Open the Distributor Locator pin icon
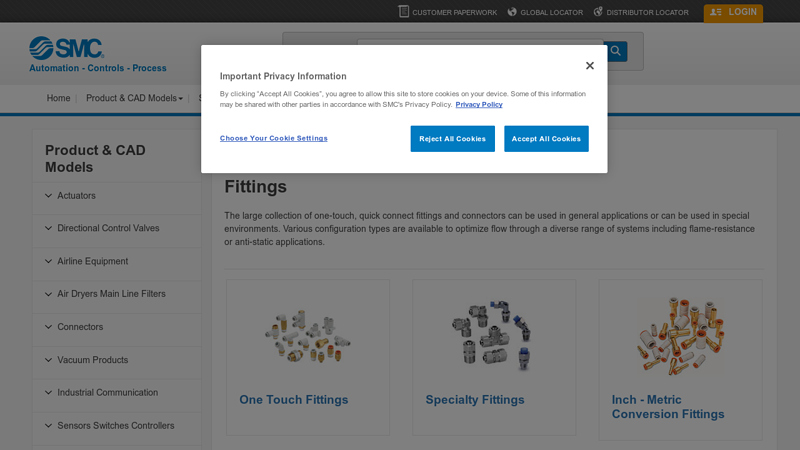 click(598, 12)
